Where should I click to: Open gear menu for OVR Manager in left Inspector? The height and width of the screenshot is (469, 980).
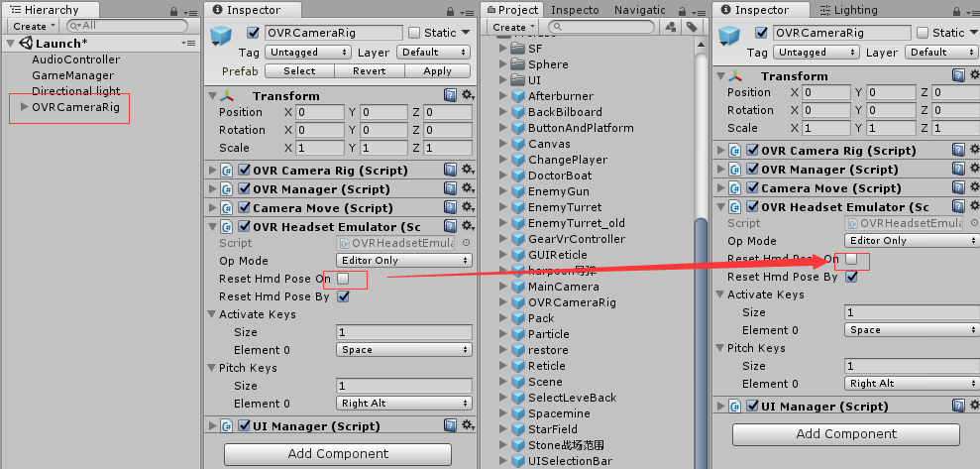[x=468, y=188]
